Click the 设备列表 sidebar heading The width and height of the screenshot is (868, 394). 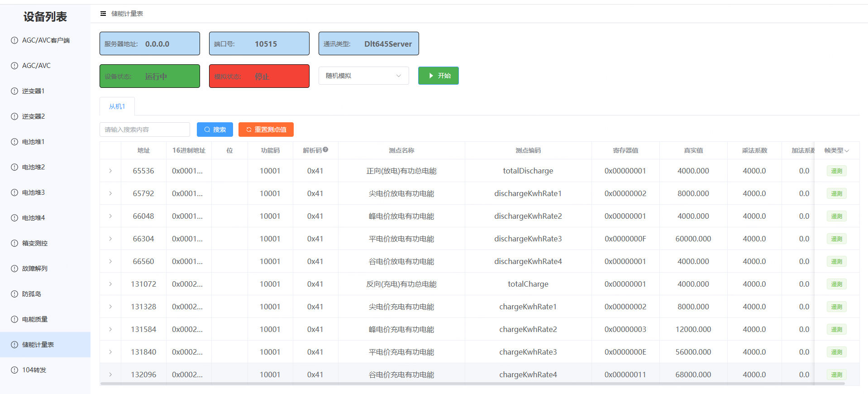tap(45, 17)
